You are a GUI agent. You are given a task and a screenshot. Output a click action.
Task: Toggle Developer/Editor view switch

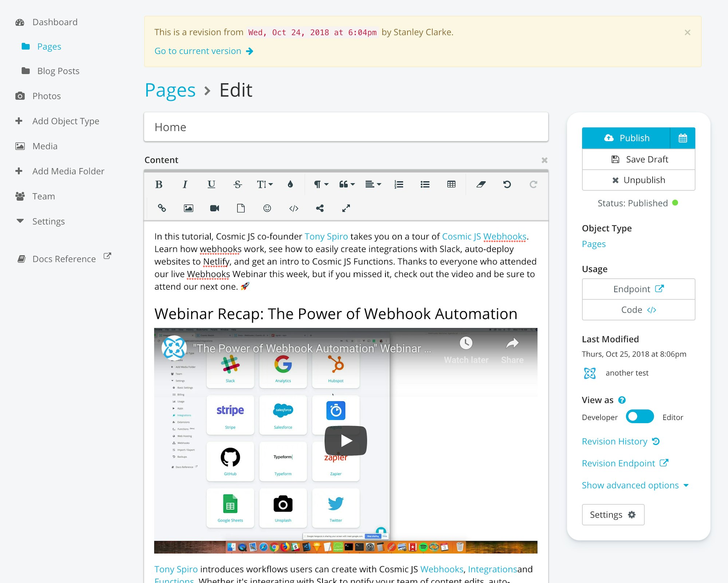click(640, 417)
